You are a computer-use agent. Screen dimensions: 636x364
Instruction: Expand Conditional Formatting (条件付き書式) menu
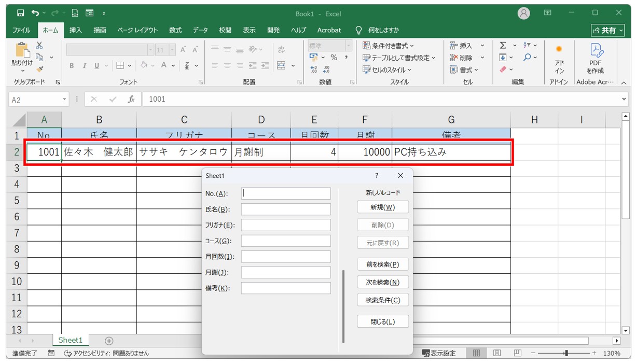click(x=388, y=46)
